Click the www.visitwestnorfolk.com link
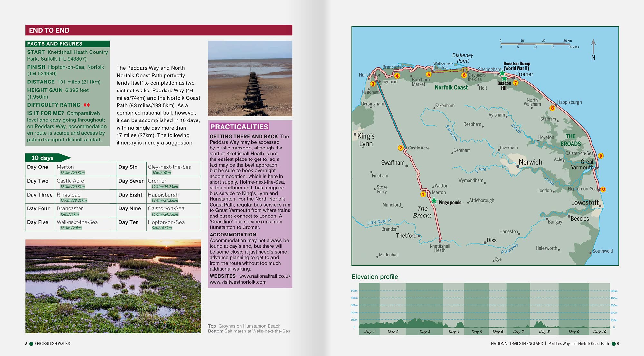Screen dimensions: 644x356 point(238,282)
